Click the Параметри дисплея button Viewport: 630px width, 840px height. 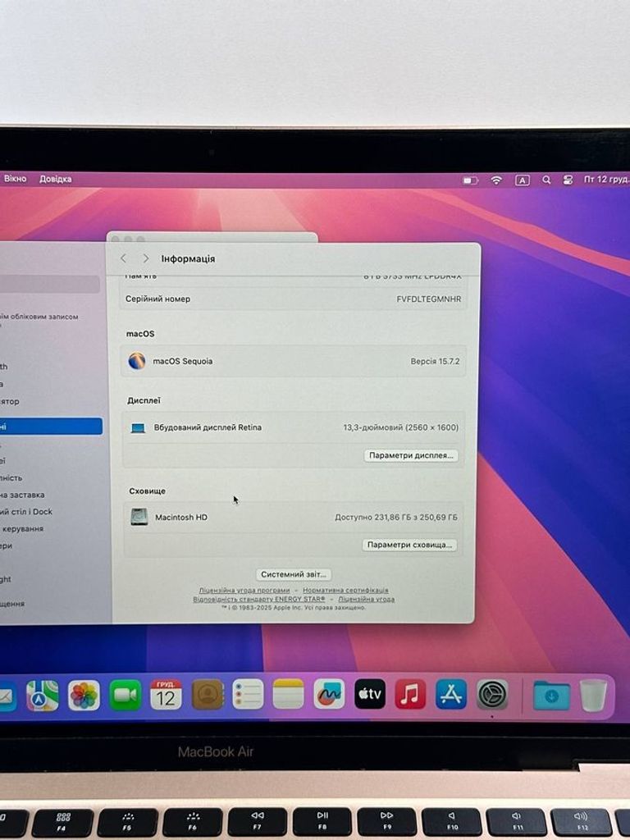pos(411,455)
